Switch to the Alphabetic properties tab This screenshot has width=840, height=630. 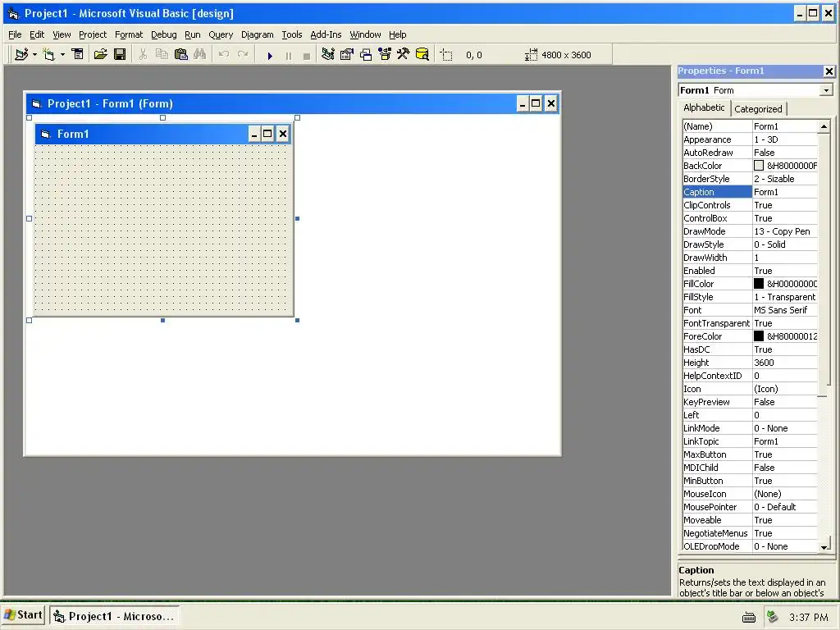pos(704,107)
